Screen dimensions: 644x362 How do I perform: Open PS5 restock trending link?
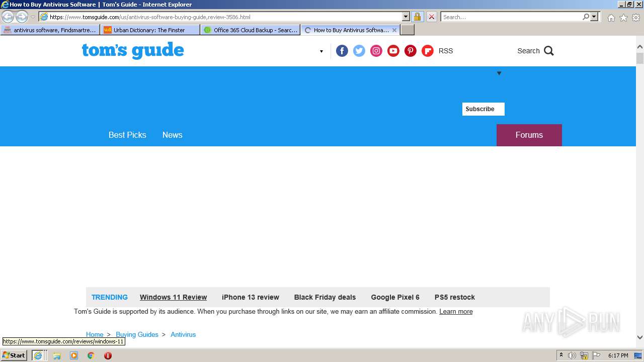point(455,297)
